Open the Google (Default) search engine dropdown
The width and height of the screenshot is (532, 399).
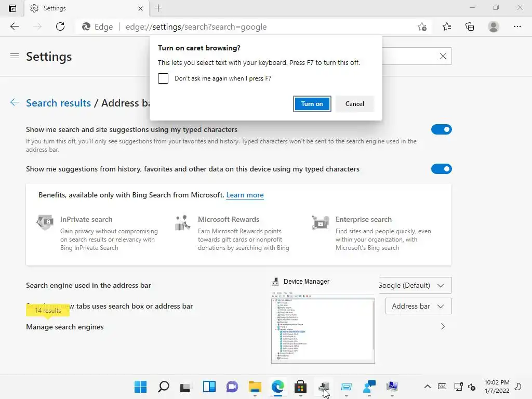point(415,285)
